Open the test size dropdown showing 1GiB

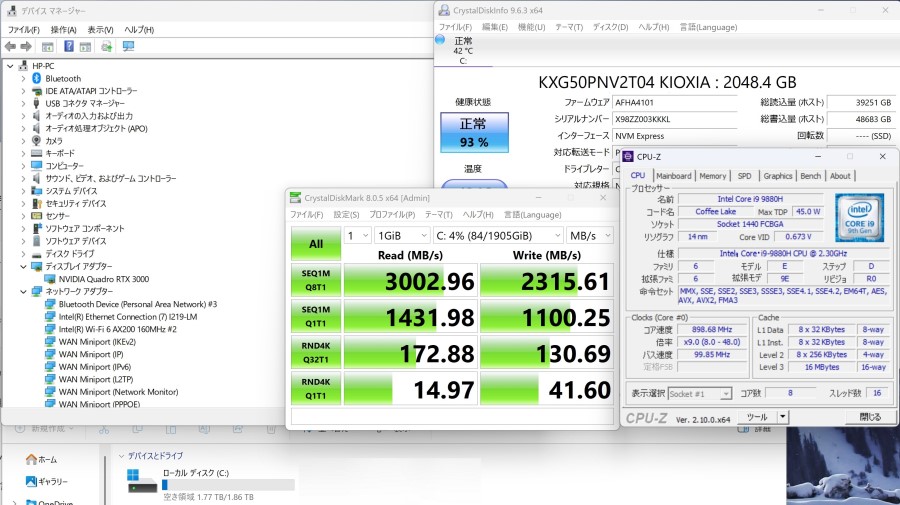pos(402,236)
